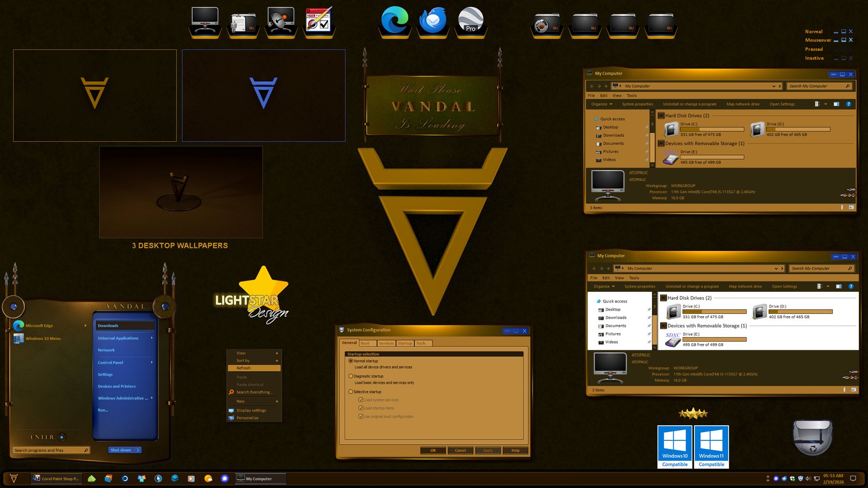The width and height of the screenshot is (868, 488).
Task: Select the Diagnostic startup option
Action: coord(351,376)
